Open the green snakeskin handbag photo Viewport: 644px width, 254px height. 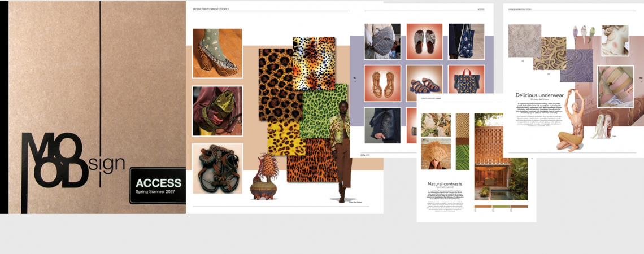point(217,111)
